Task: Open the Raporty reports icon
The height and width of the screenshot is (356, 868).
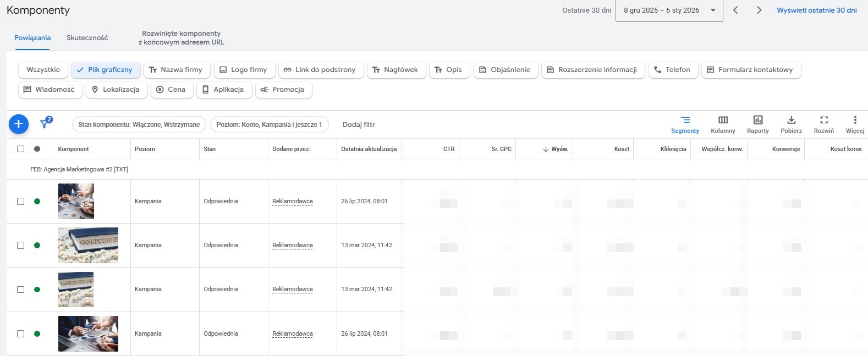Action: pyautogui.click(x=757, y=124)
